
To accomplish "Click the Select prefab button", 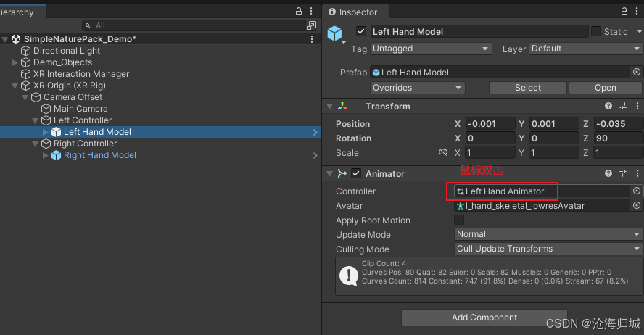I will click(x=528, y=88).
